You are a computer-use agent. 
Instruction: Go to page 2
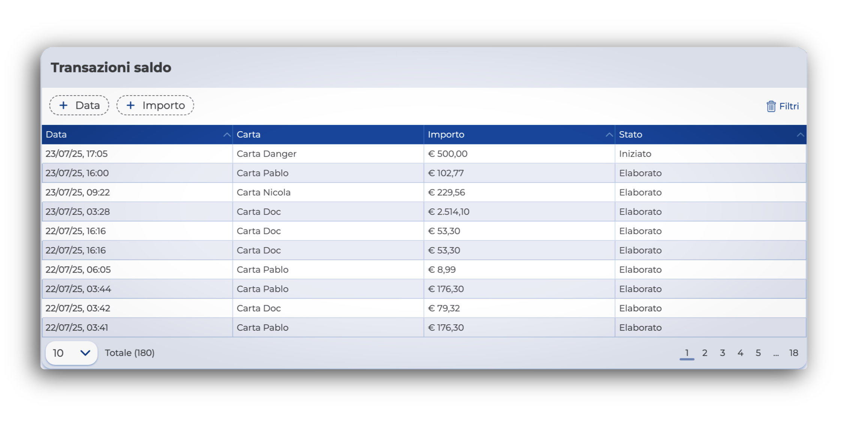click(705, 353)
